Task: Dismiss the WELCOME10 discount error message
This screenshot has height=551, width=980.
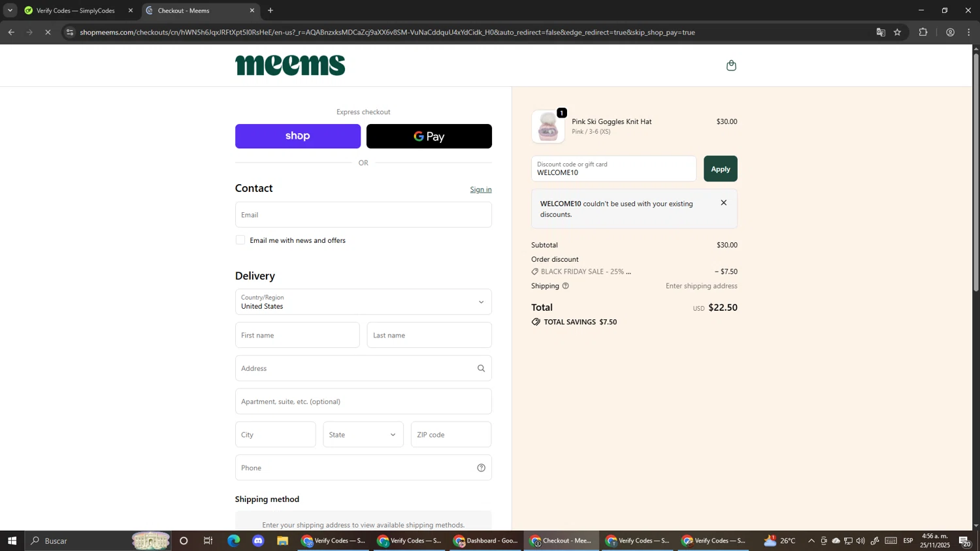Action: [x=723, y=203]
